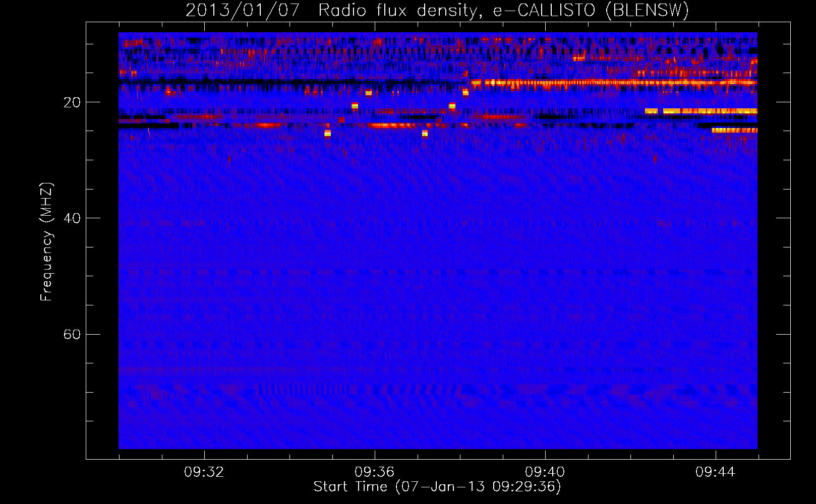Click the 09:32 time tick label
The height and width of the screenshot is (504, 816).
[204, 472]
